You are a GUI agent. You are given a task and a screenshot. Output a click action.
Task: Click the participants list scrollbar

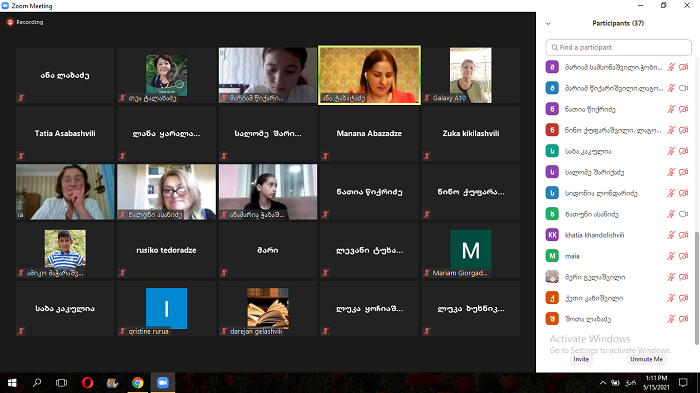(x=696, y=288)
